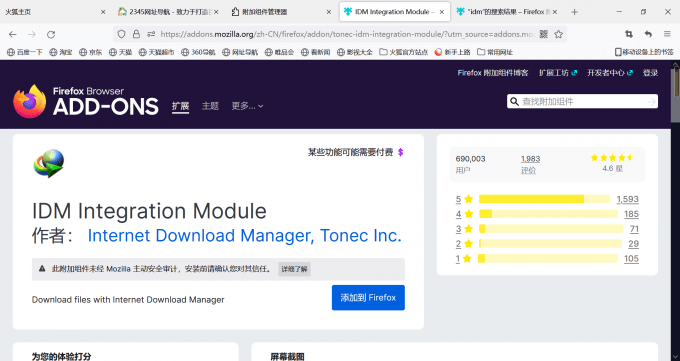
Task: Submit search with the arrow icon
Action: 651,102
